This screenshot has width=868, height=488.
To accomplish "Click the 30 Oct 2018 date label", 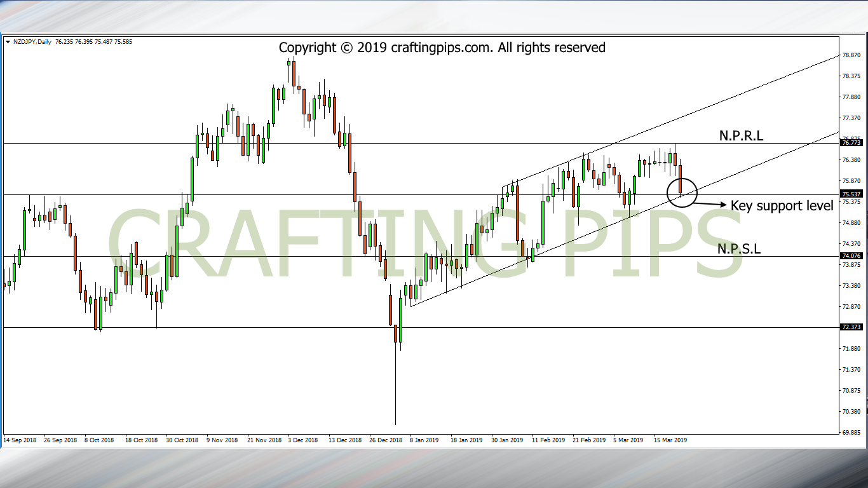I will pyautogui.click(x=182, y=440).
